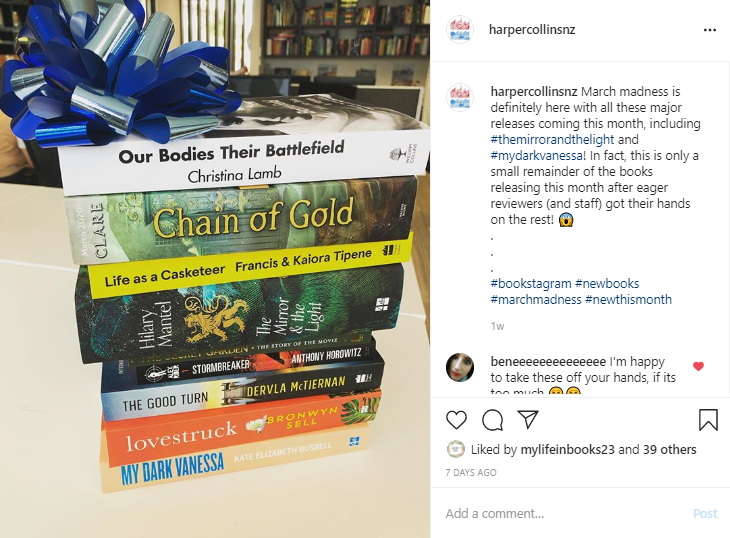The width and height of the screenshot is (730, 538).
Task: Open the #marchmadness hashtag
Action: coord(536,299)
